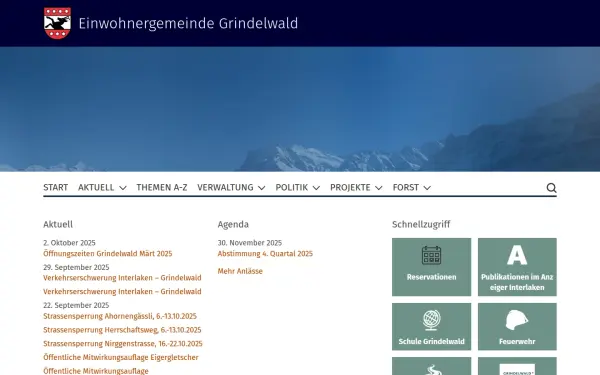Click the Grindelwald coat of arms logo
This screenshot has width=600, height=375.
coord(57,23)
